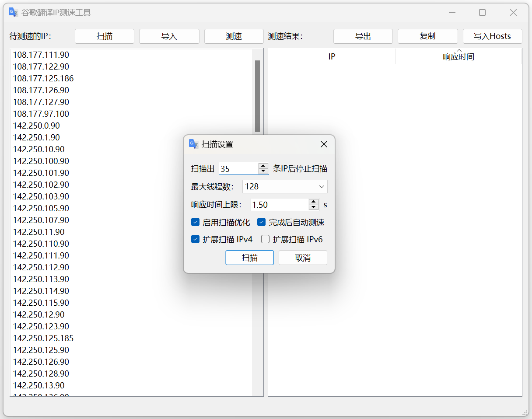Select IP 142.250.103.90 in the list
This screenshot has width=532, height=419.
point(41,196)
